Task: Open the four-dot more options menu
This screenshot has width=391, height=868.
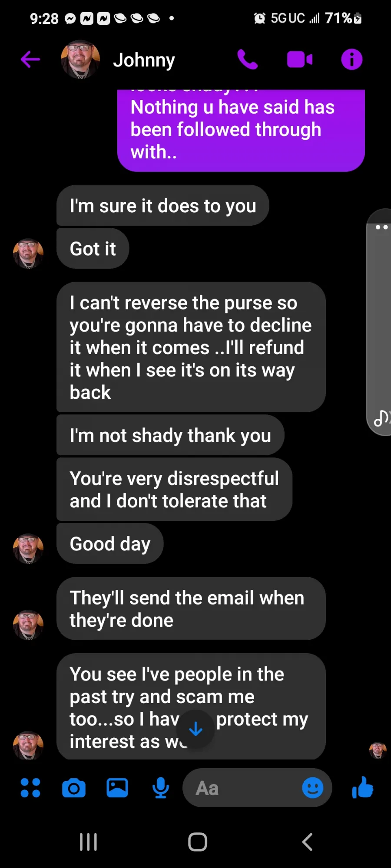Action: (30, 788)
